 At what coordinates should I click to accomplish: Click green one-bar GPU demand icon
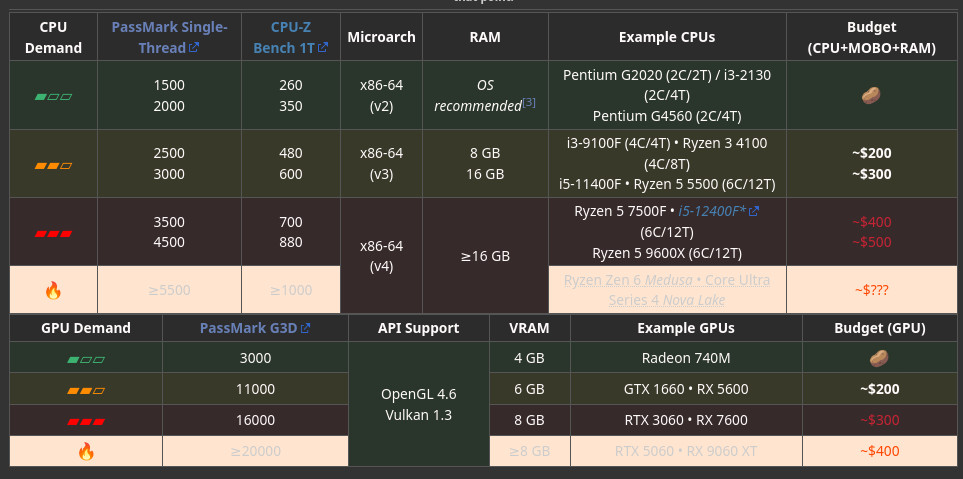(x=86, y=359)
